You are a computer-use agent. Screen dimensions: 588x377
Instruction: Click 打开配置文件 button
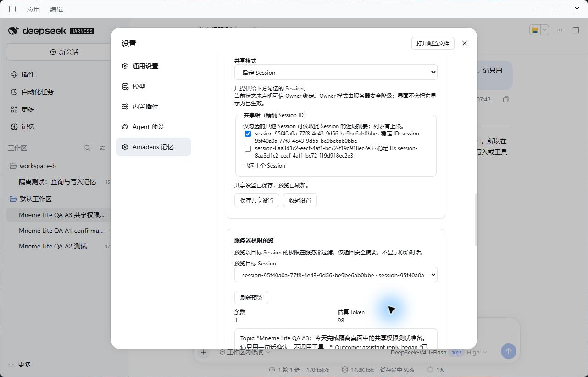433,43
